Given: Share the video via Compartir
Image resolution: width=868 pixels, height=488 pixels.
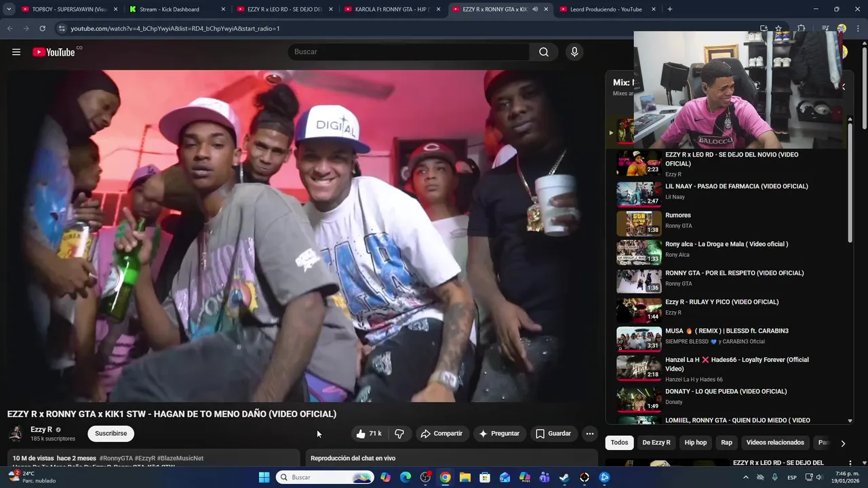Looking at the screenshot, I should [x=441, y=434].
